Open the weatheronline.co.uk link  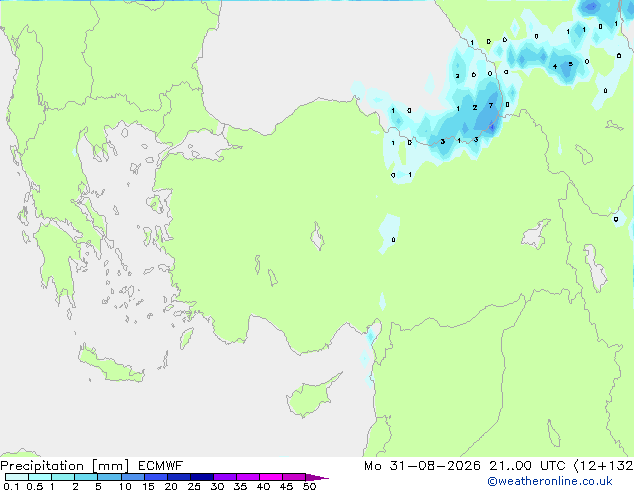tap(550, 481)
